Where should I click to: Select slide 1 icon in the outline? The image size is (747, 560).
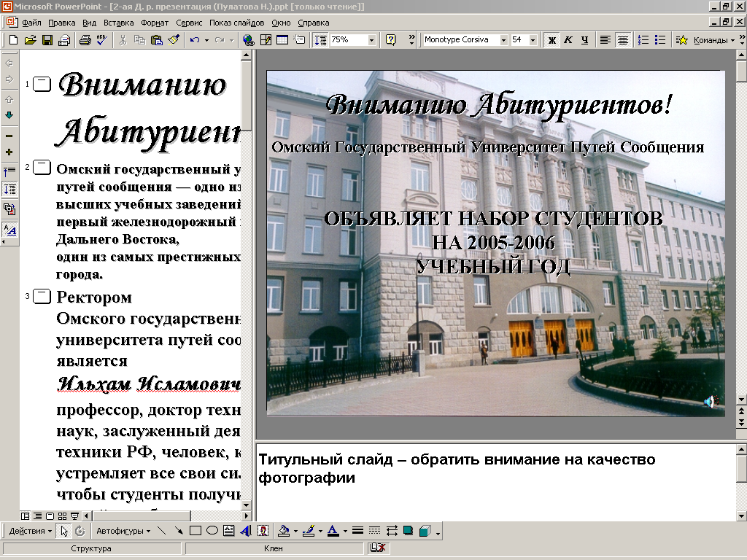click(x=42, y=85)
